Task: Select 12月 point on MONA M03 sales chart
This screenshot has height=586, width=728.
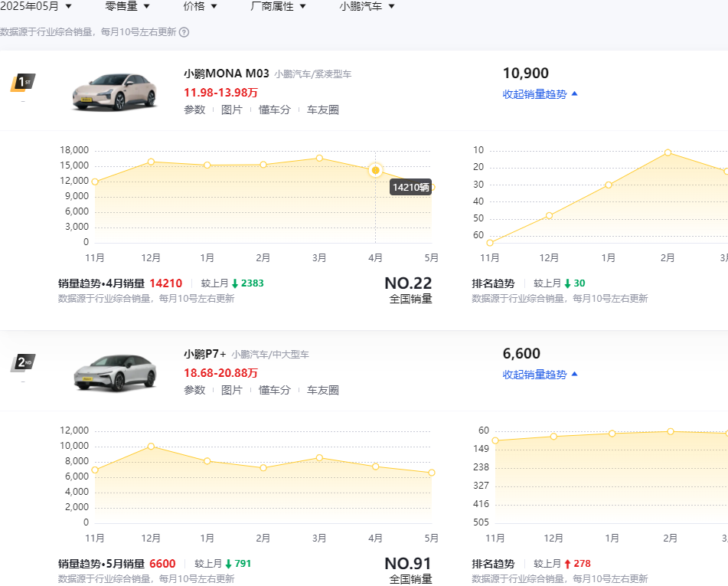Action: click(x=151, y=162)
